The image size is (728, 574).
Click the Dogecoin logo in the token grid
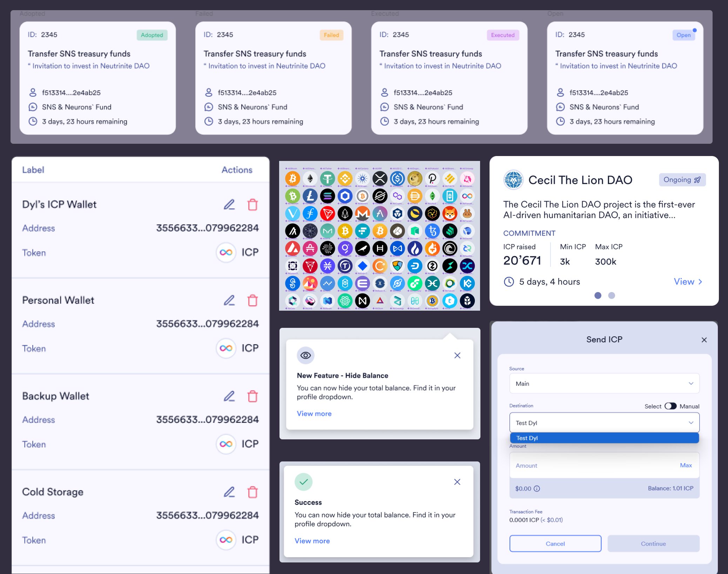coord(414,179)
